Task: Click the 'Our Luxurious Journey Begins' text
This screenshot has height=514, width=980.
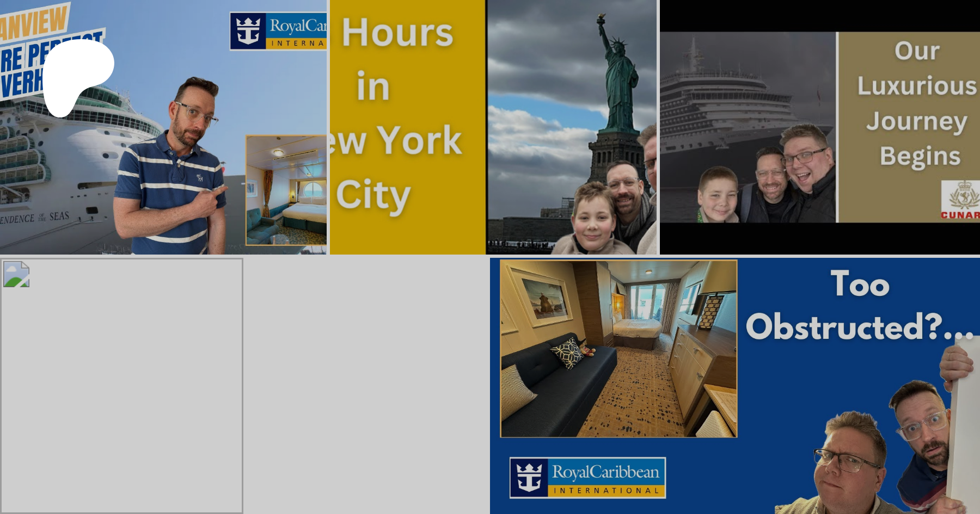Action: pyautogui.click(x=917, y=103)
